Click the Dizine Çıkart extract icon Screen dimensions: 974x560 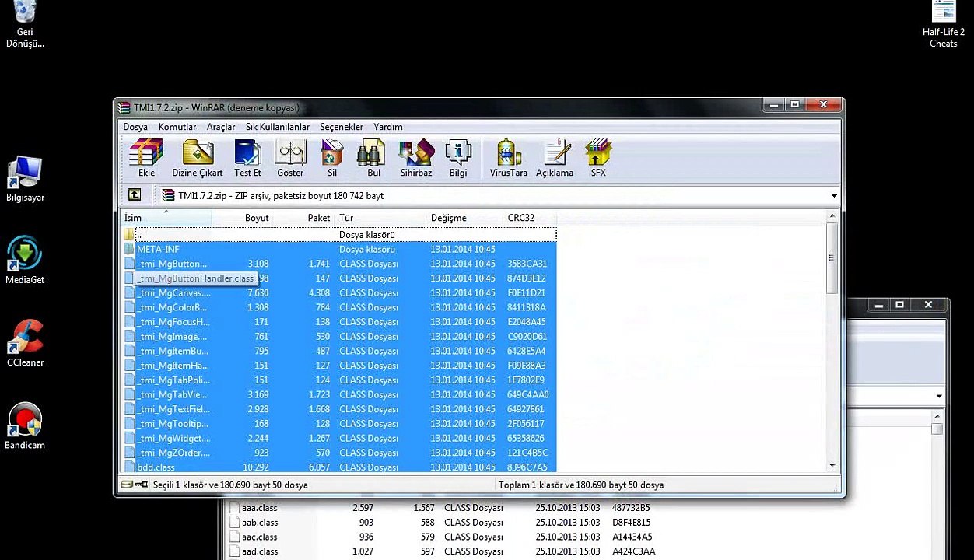pos(198,158)
